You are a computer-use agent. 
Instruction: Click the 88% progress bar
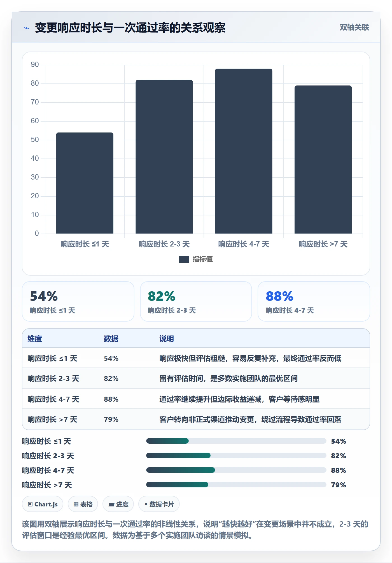click(x=236, y=470)
